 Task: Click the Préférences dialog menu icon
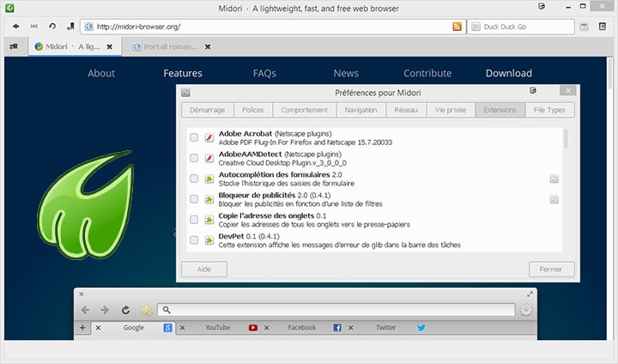(533, 91)
